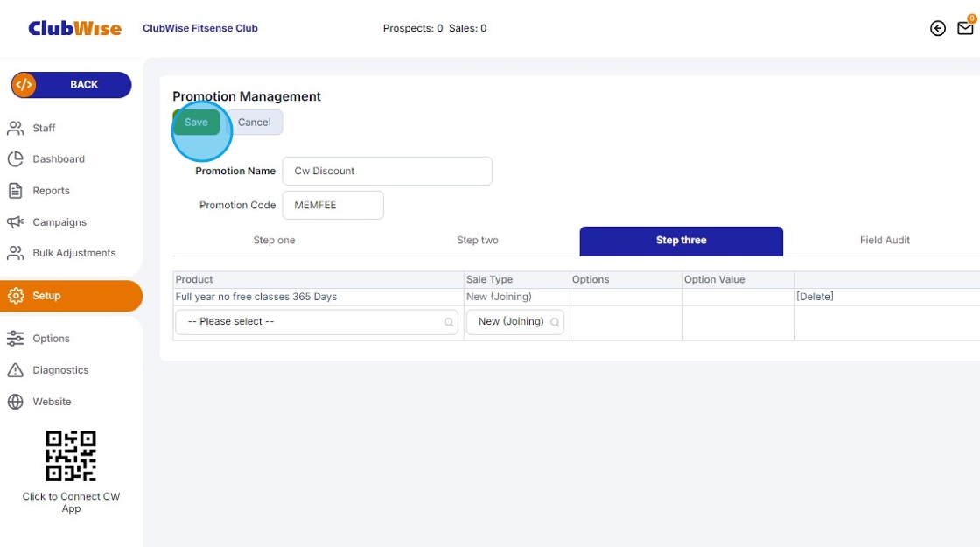Image resolution: width=980 pixels, height=547 pixels.
Task: Click the ClubWise logo
Action: coord(75,28)
